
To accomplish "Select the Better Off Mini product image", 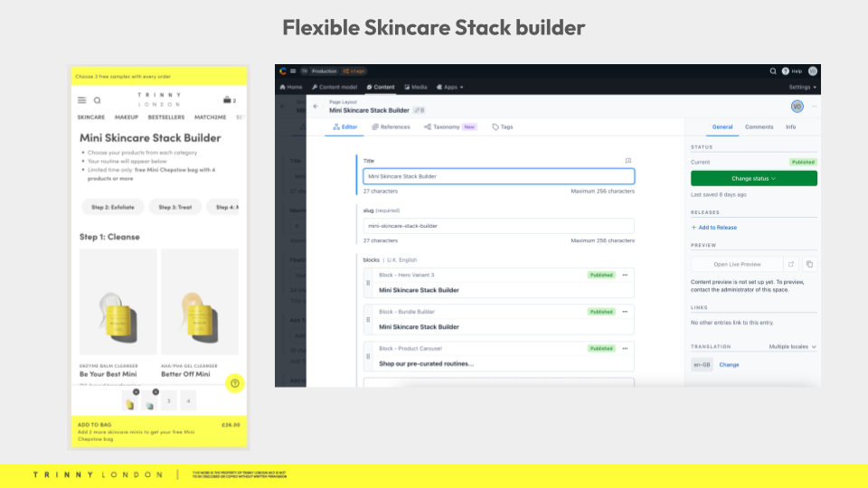I will coord(200,302).
